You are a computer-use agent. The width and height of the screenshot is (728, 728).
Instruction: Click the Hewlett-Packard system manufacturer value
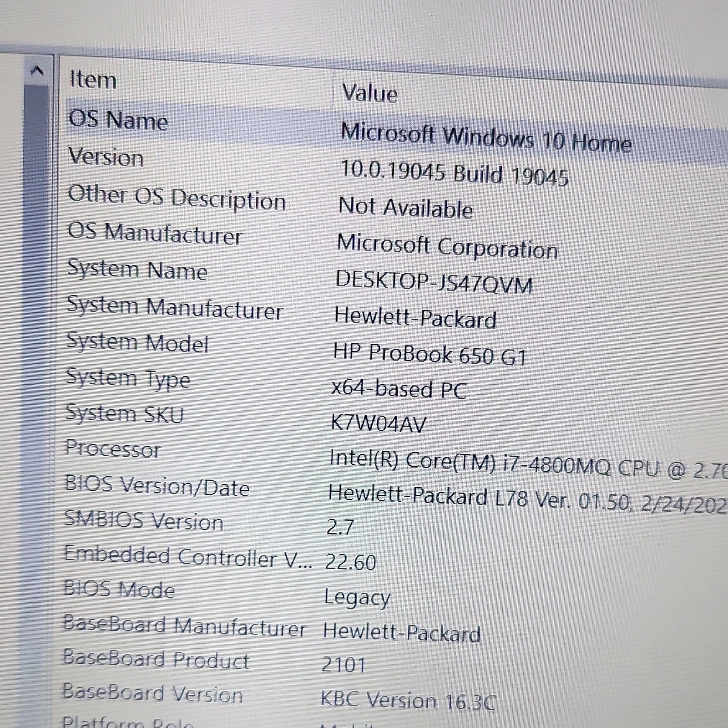(x=415, y=317)
